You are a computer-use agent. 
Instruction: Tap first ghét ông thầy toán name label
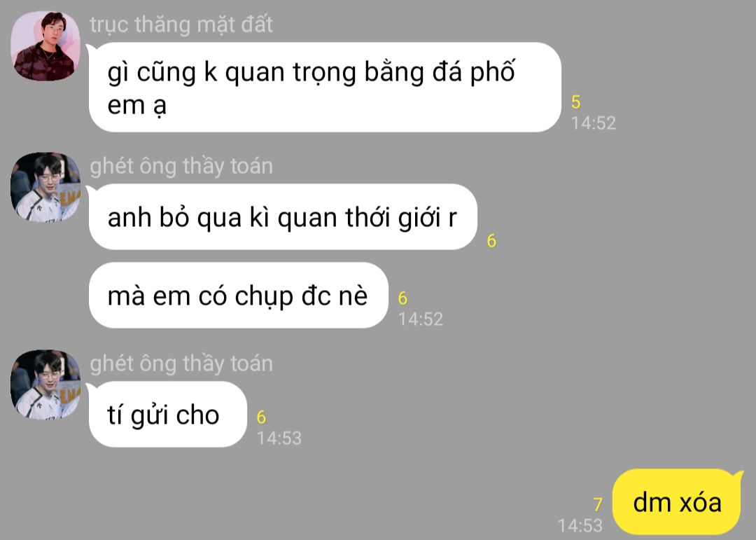click(x=181, y=166)
